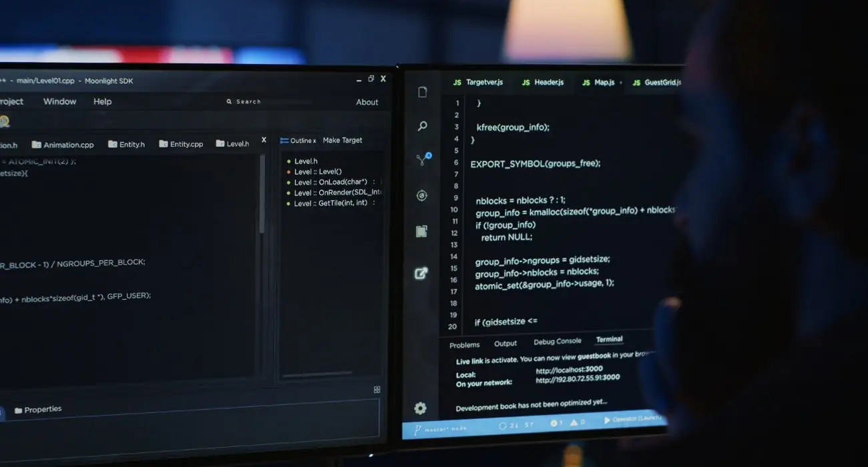
Task: Select Level :: OnLoad(char*) in Outline
Action: coord(331,182)
